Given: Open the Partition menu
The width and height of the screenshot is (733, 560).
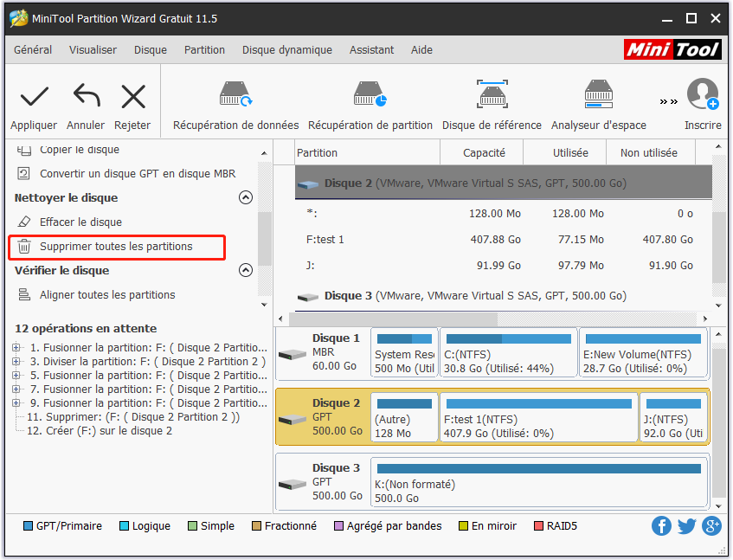Looking at the screenshot, I should (204, 49).
